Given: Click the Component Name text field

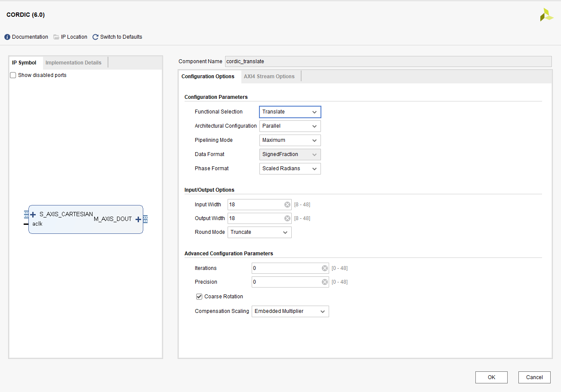Looking at the screenshot, I should [x=388, y=61].
